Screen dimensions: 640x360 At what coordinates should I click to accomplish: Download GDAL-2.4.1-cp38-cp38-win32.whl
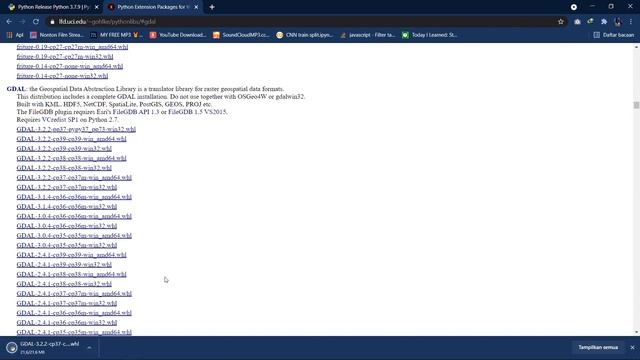tap(64, 284)
